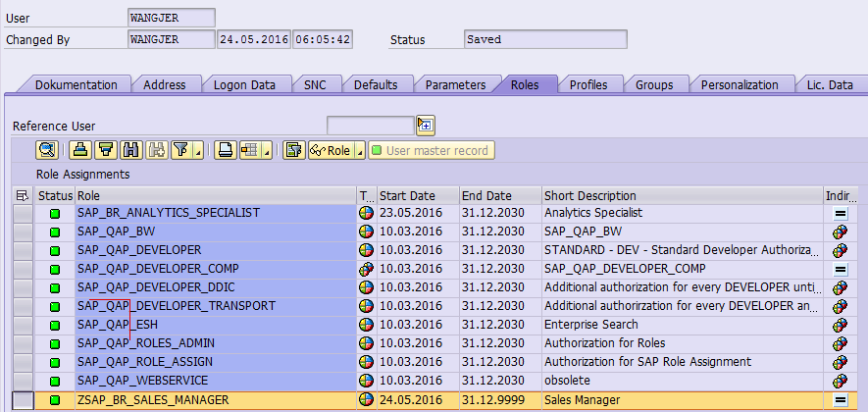Open Find using the binoculars icon
868x412 pixels.
[131, 150]
